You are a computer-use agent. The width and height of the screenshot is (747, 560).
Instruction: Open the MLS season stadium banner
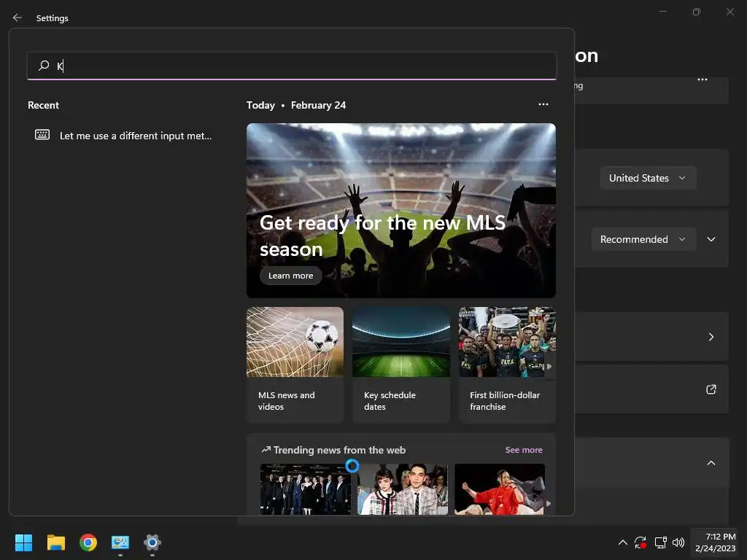400,211
